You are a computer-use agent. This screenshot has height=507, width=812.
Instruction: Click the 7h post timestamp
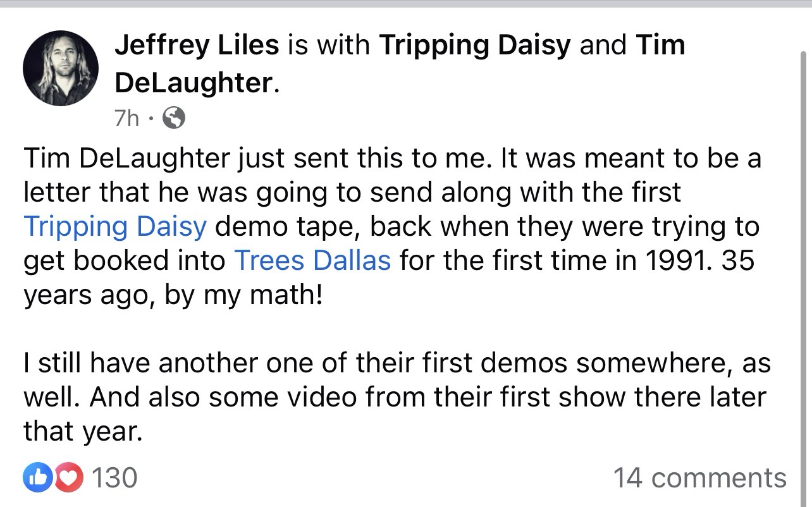click(126, 118)
